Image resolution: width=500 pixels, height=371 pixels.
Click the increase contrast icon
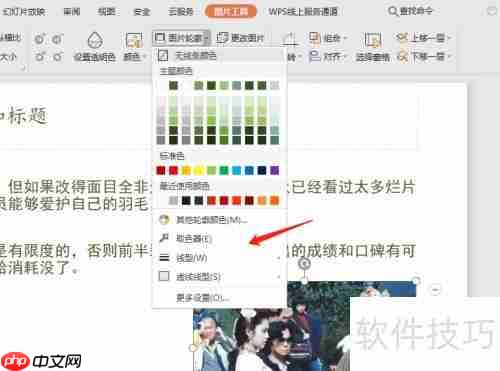click(40, 39)
